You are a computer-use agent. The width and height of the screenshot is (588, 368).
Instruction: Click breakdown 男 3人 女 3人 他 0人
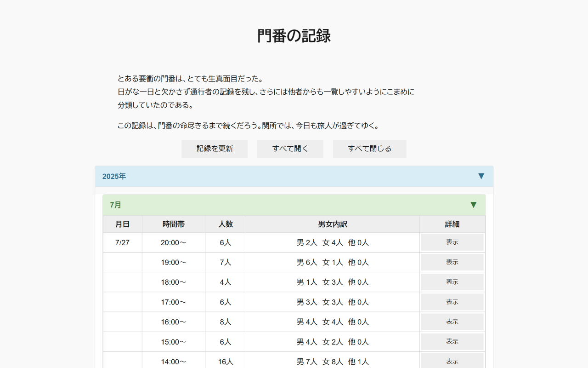click(x=333, y=302)
